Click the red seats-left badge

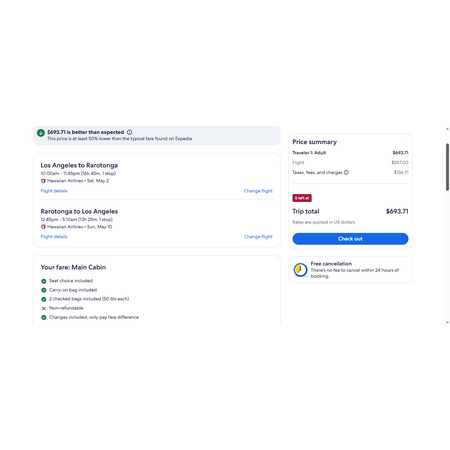click(302, 198)
